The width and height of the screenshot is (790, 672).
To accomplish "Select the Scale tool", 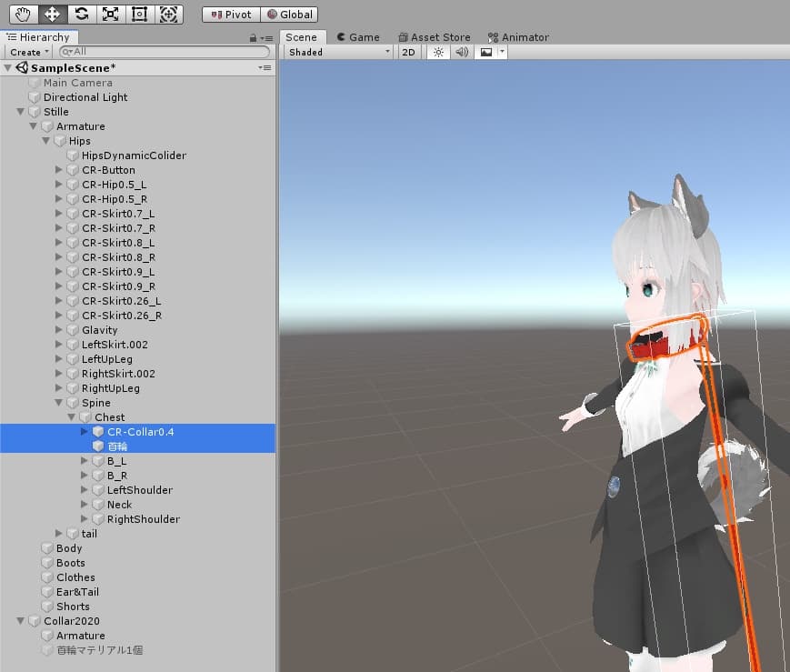I will (x=110, y=15).
